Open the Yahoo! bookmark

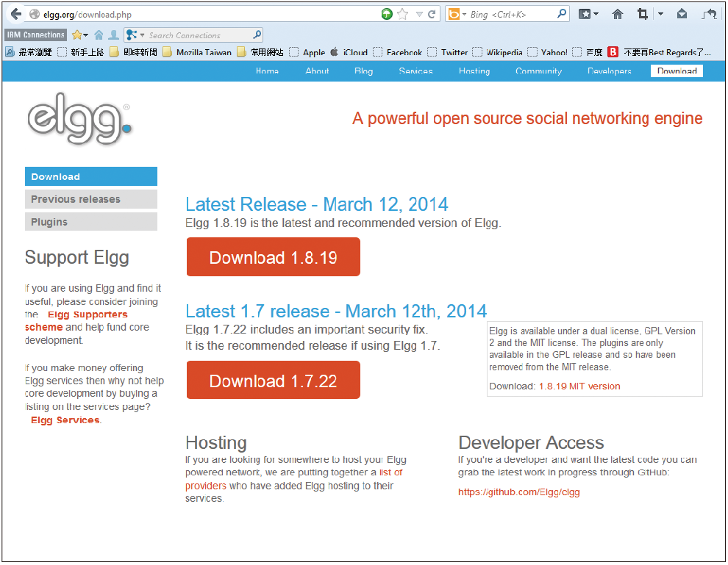(547, 52)
